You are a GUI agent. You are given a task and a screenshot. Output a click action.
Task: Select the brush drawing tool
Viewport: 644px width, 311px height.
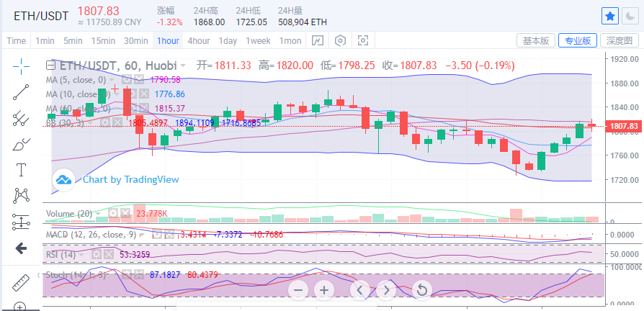pyautogui.click(x=20, y=145)
